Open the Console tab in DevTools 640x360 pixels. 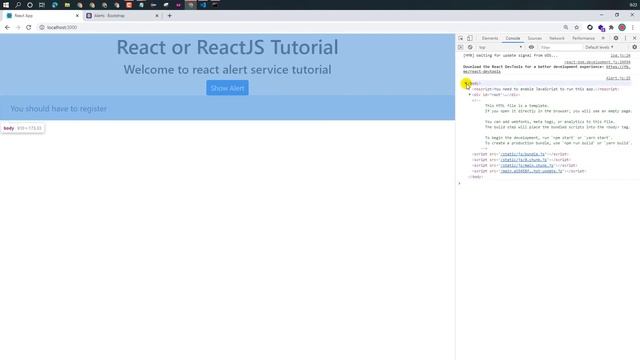[x=513, y=38]
